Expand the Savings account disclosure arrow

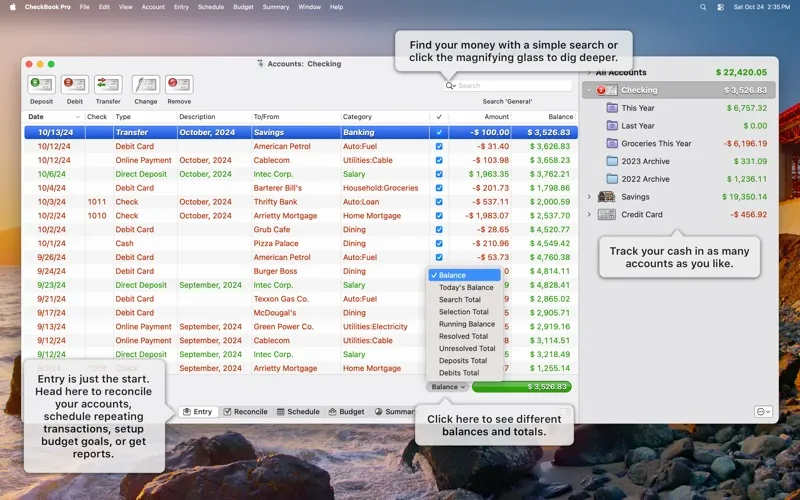[x=589, y=197]
